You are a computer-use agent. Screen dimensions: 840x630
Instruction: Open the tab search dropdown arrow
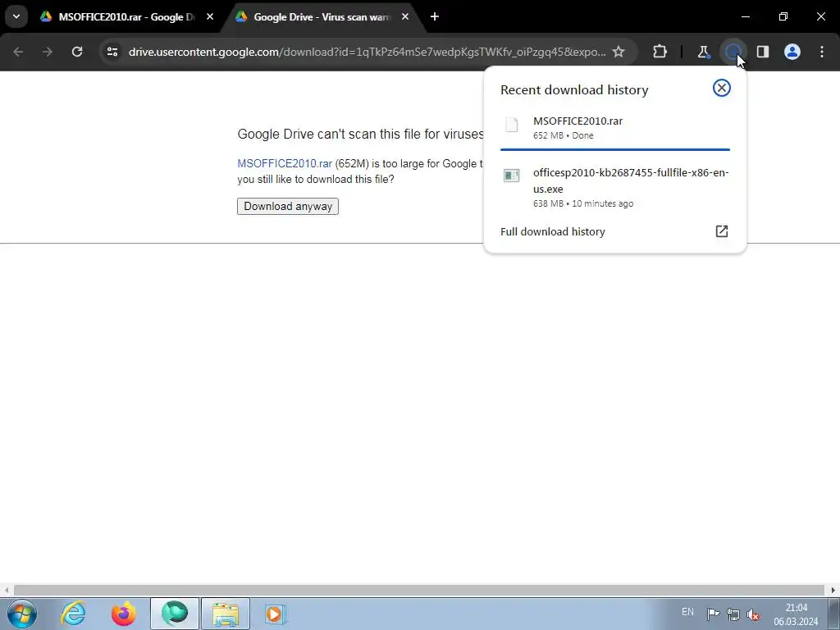[x=16, y=16]
